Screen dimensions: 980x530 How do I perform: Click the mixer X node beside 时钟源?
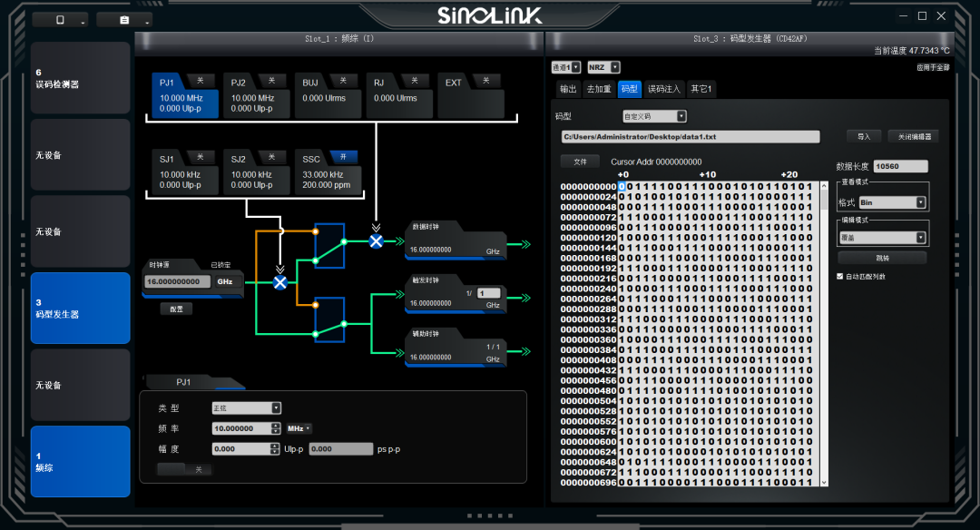280,282
